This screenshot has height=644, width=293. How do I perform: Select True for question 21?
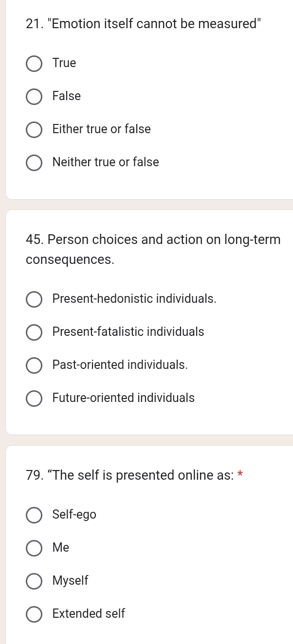click(x=34, y=63)
